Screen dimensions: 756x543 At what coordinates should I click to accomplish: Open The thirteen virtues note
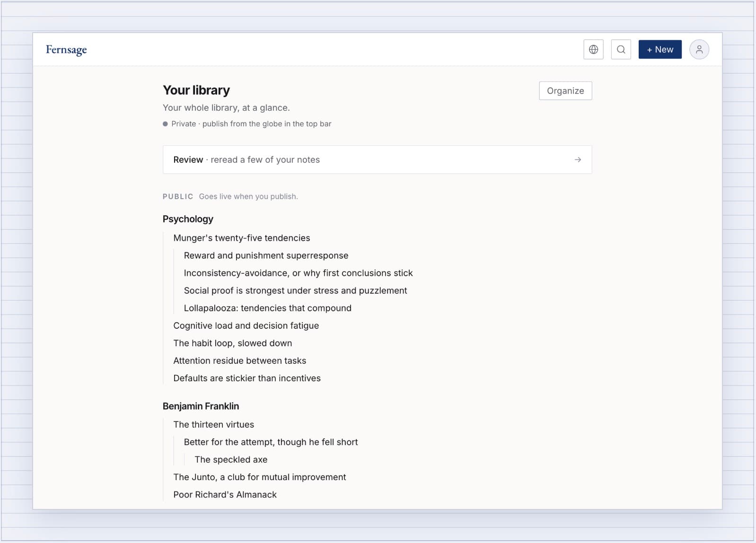pos(213,424)
